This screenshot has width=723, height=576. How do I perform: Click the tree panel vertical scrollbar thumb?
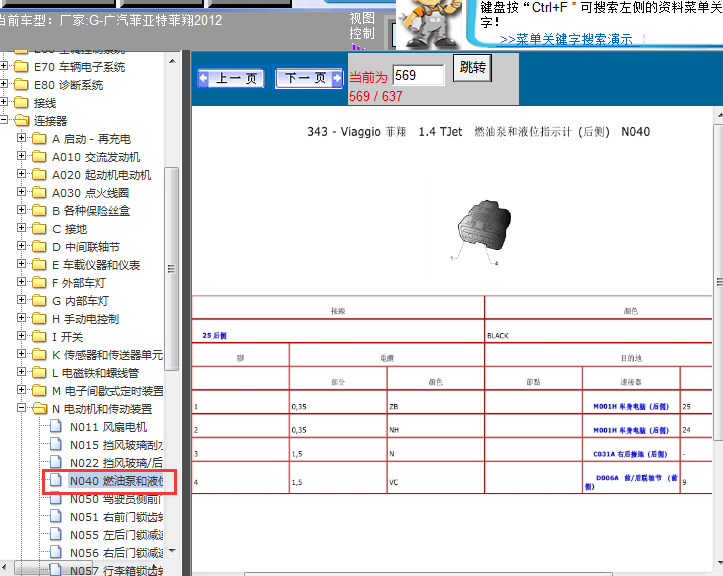coord(172,269)
